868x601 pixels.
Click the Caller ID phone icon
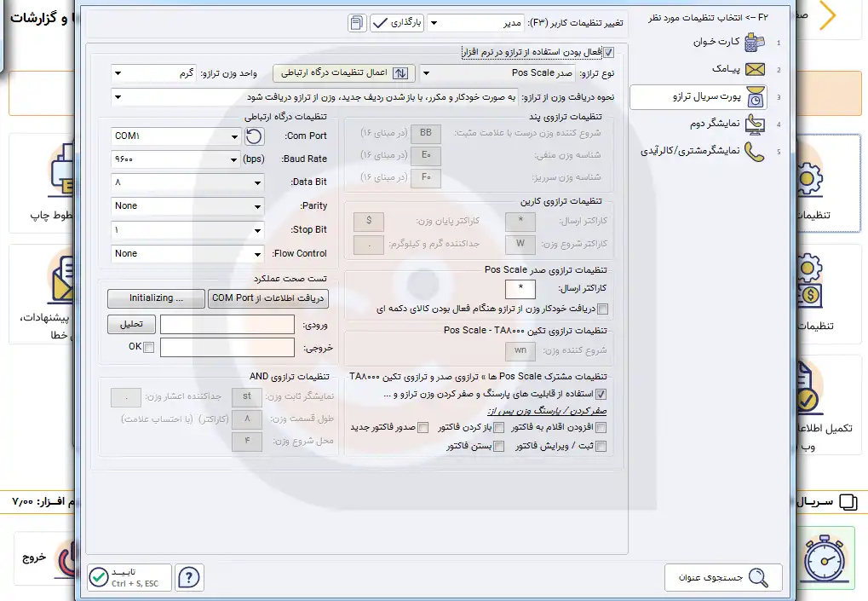coord(754,152)
